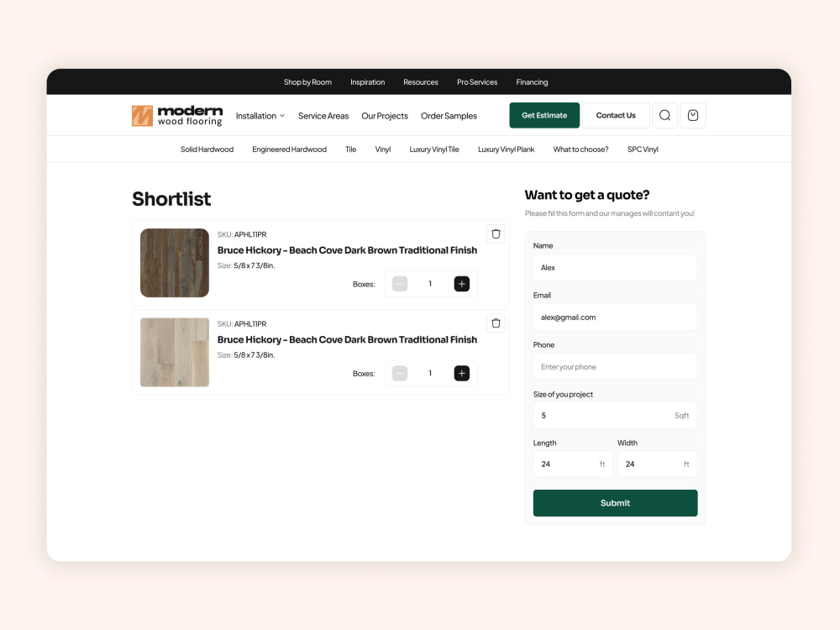Open Resources in top bar
Image resolution: width=840 pixels, height=630 pixels.
point(421,82)
